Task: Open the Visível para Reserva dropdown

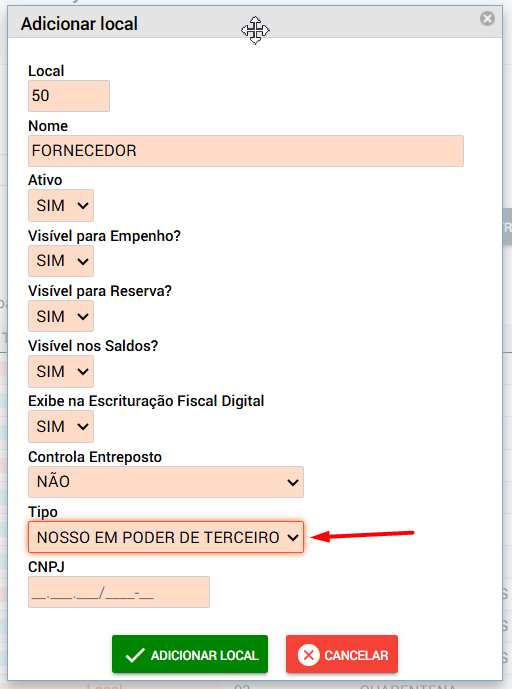Action: coord(61,316)
